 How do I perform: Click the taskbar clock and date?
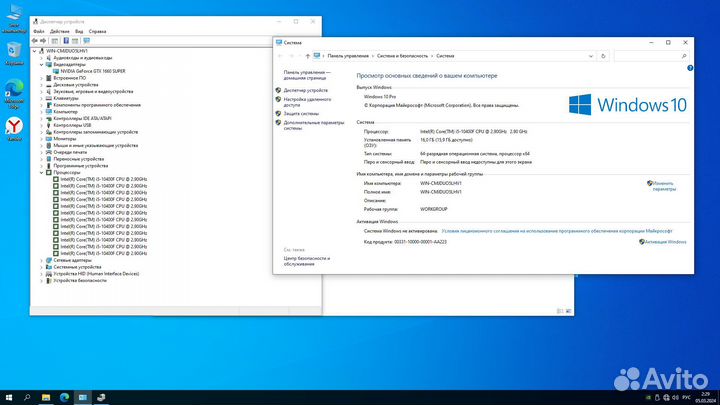click(705, 398)
